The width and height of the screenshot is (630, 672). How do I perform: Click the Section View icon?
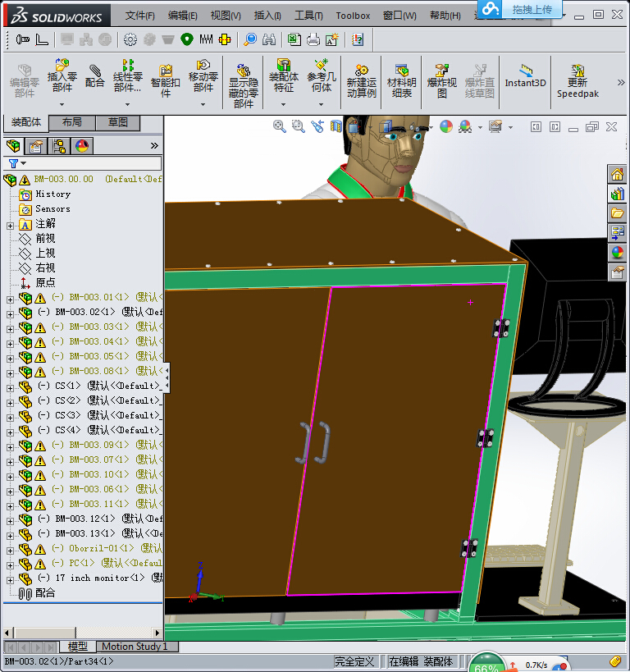pyautogui.click(x=336, y=126)
